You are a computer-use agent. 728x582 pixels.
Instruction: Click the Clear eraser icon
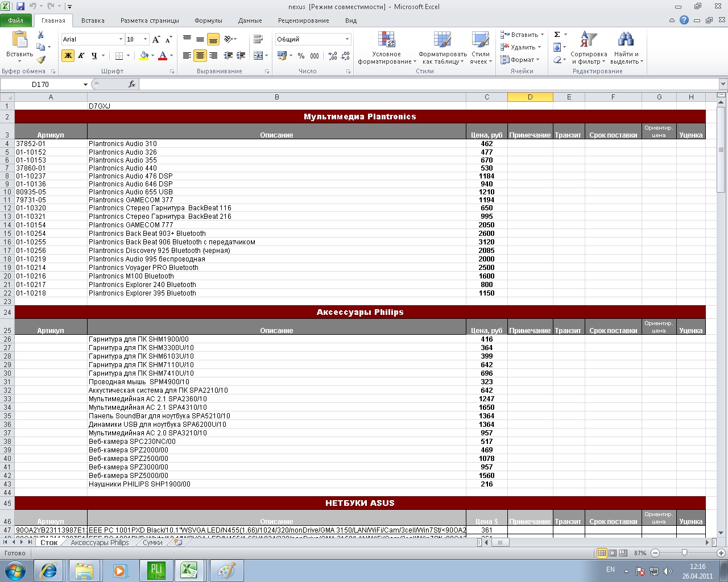[x=557, y=60]
